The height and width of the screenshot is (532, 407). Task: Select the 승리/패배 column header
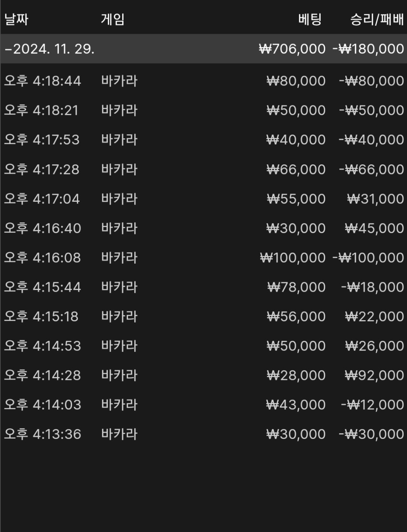[x=376, y=19]
